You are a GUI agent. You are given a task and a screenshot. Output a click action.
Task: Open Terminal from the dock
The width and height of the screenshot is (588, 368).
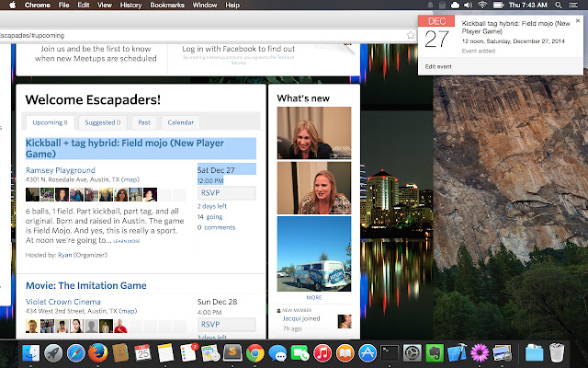pyautogui.click(x=390, y=352)
